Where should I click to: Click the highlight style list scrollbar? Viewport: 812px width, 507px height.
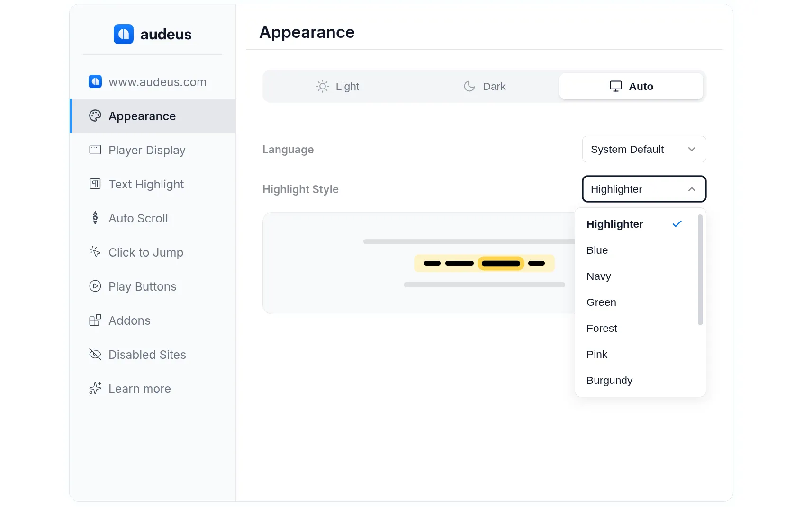pos(700,270)
